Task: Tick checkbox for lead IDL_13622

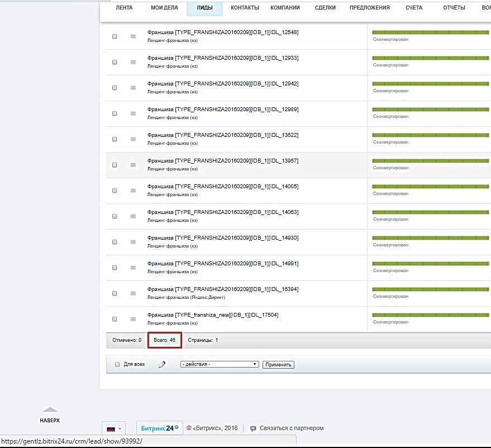Action: tap(115, 139)
